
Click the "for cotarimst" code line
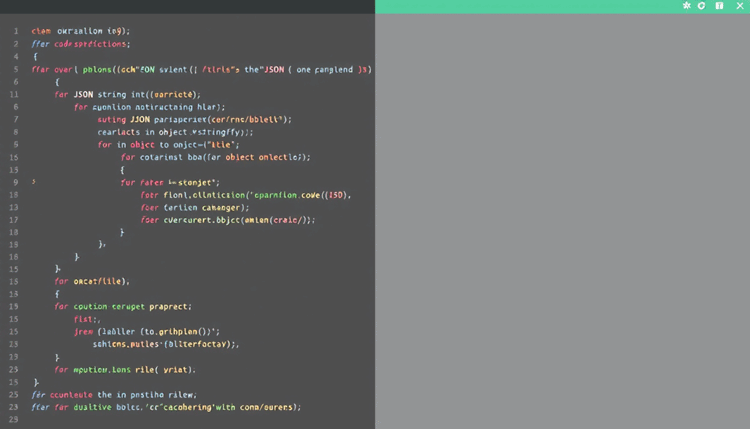click(215, 157)
